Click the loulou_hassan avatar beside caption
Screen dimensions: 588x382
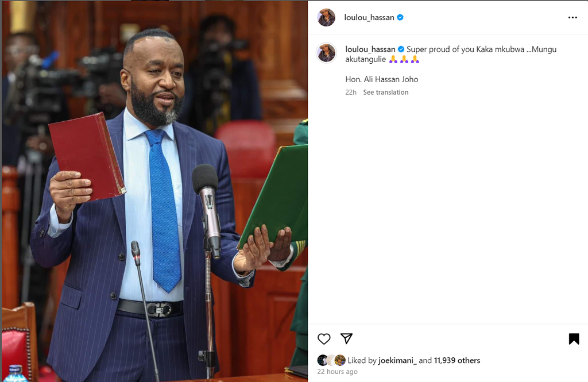pos(326,52)
